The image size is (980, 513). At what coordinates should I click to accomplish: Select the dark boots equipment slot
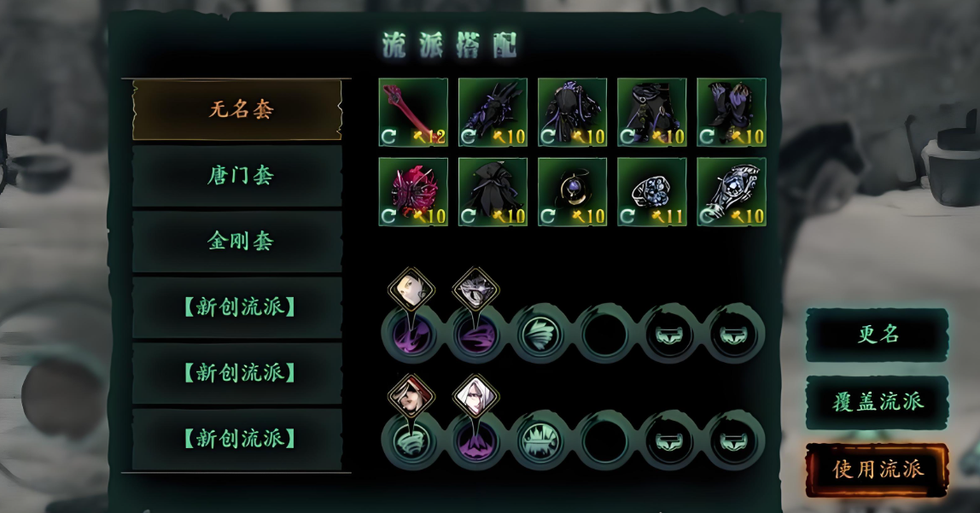tap(732, 113)
